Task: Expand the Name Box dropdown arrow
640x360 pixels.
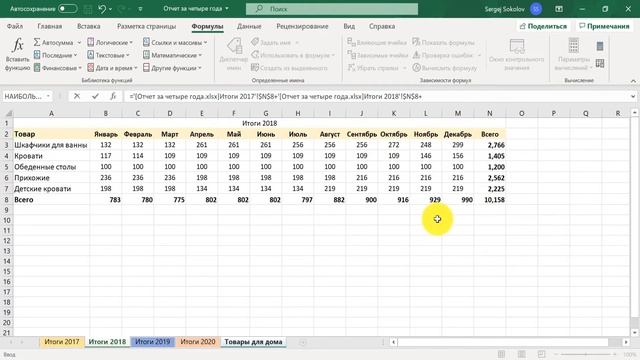Action: point(48,96)
